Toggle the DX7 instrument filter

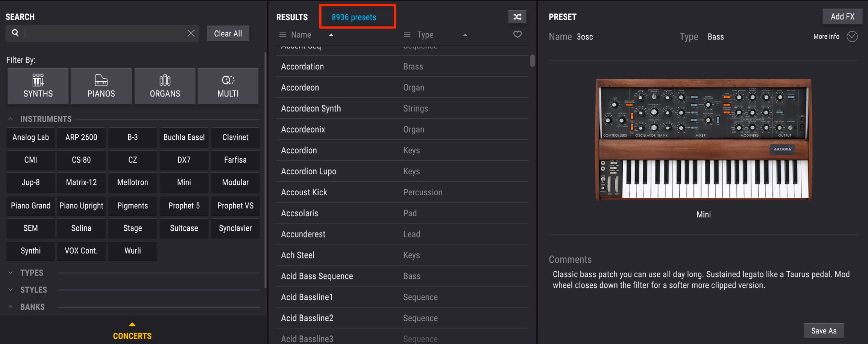[184, 160]
